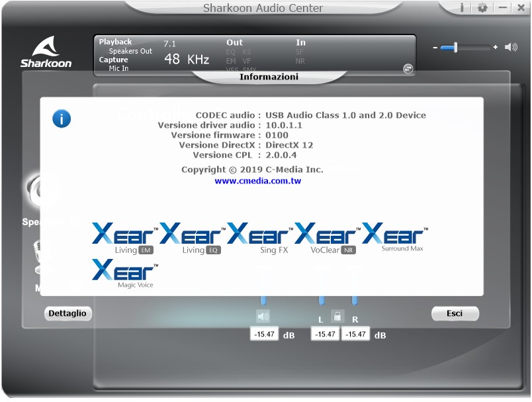Click the top-right master volume slider
This screenshot has height=402, width=532.
pos(465,48)
